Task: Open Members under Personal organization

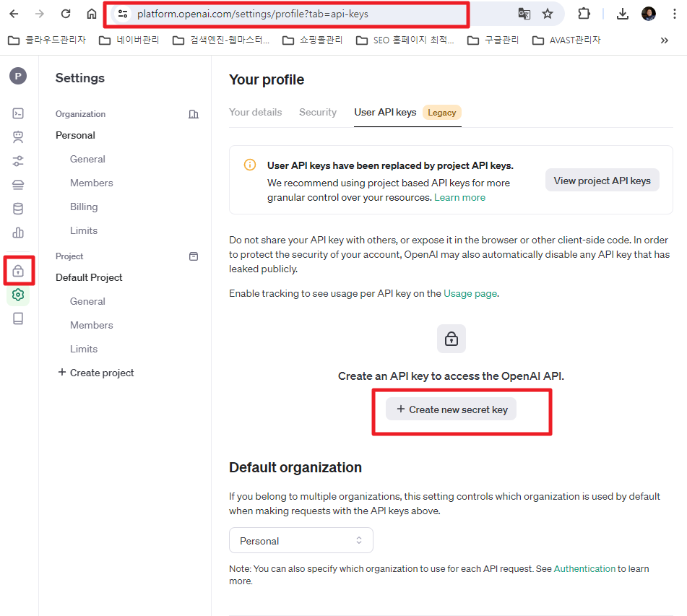Action: (92, 183)
